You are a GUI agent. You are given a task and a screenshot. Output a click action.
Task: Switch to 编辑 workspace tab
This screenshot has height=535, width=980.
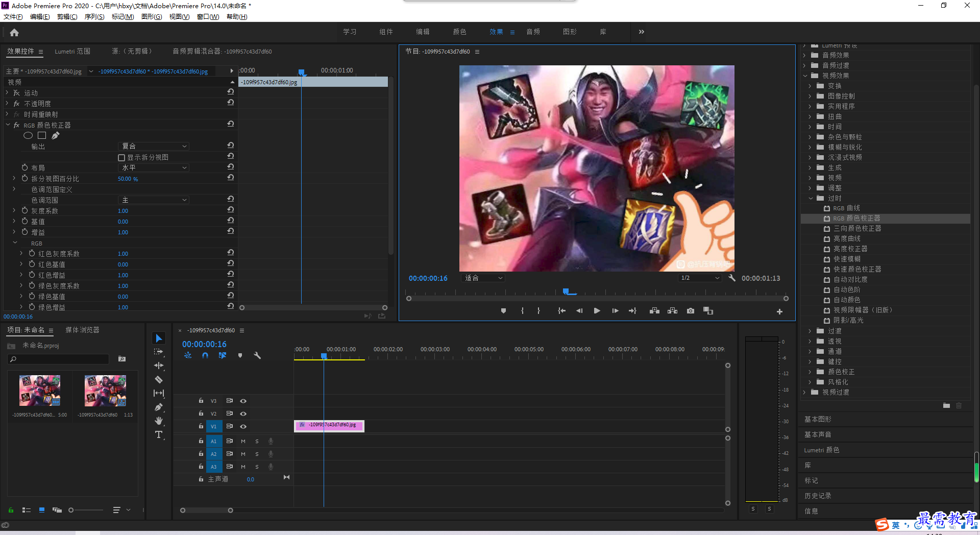click(x=423, y=32)
